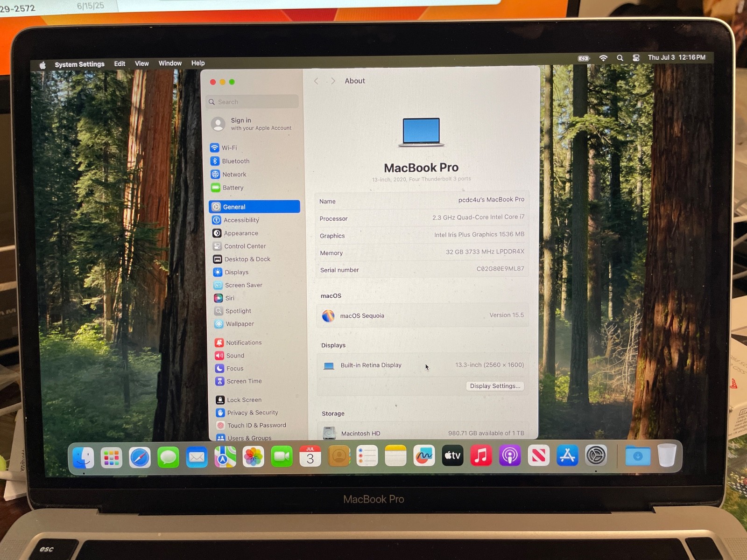
Task: Open the Apple menu
Action: click(42, 65)
